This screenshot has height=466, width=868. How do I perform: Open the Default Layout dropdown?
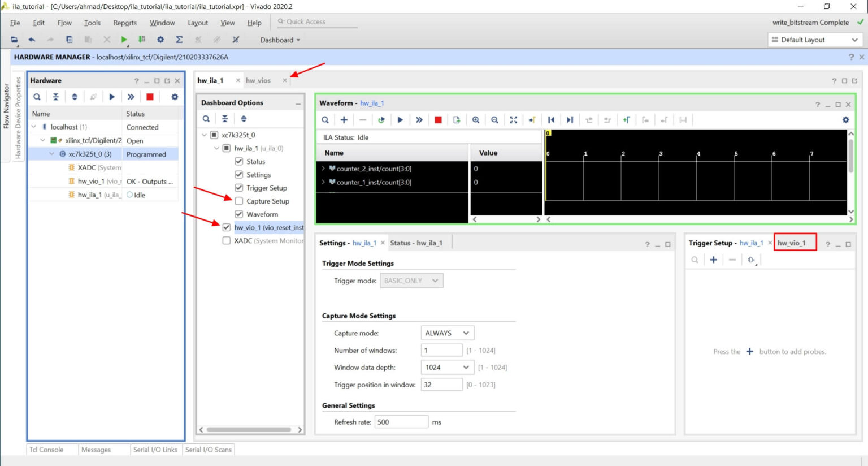tap(814, 40)
